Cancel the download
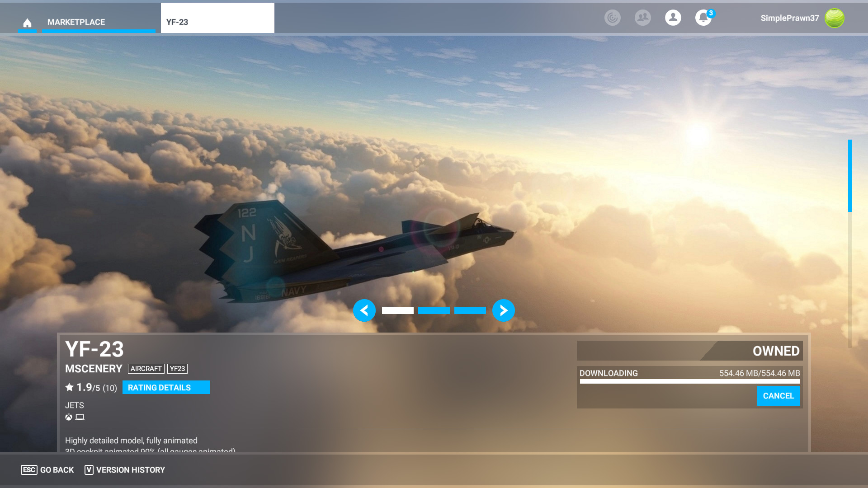The height and width of the screenshot is (488, 868). coord(778,396)
